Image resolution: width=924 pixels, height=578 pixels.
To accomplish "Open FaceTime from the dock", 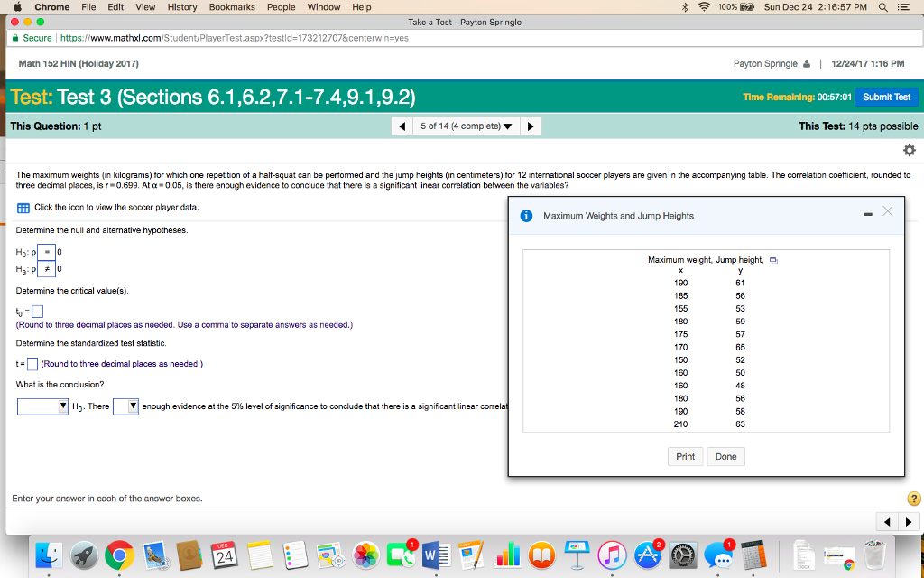I will [402, 555].
